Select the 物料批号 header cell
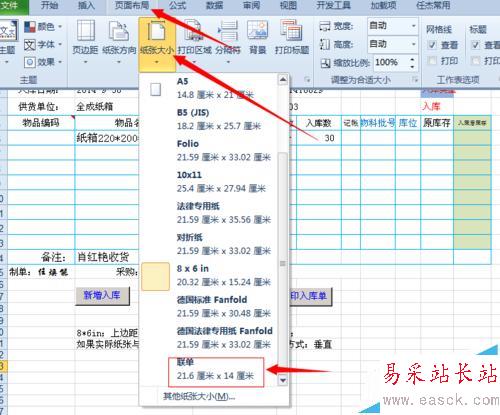 tap(378, 123)
